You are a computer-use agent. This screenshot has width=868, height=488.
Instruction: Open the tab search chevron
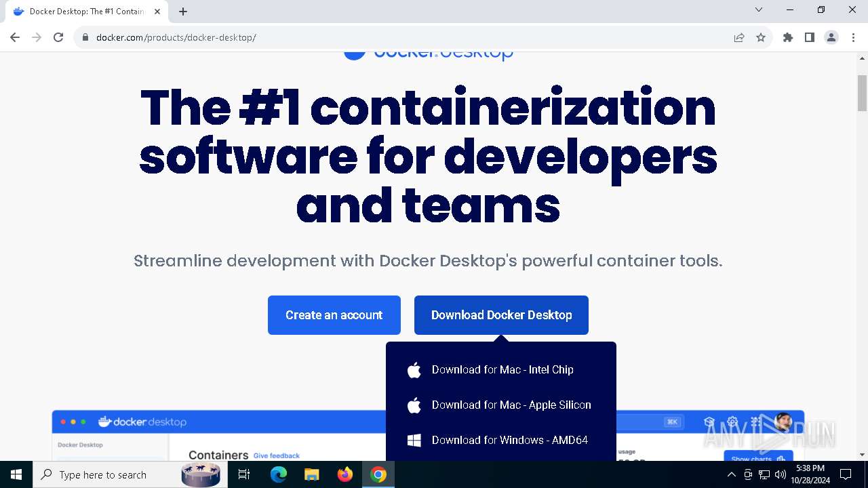(759, 9)
